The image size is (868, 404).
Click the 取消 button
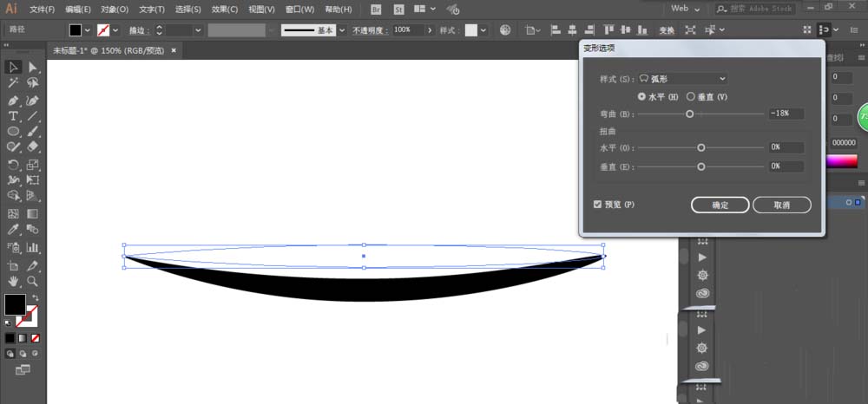coord(781,205)
